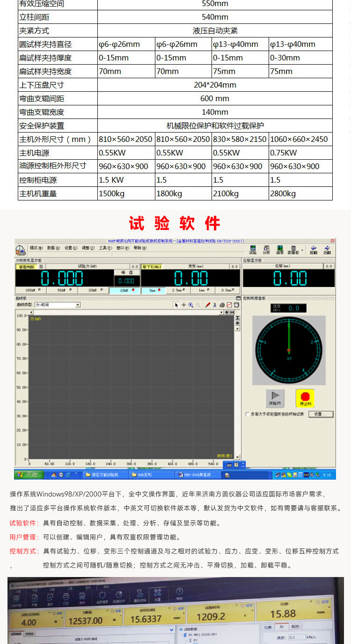Click the crosshair tool in curve toolbar

(x=183, y=305)
